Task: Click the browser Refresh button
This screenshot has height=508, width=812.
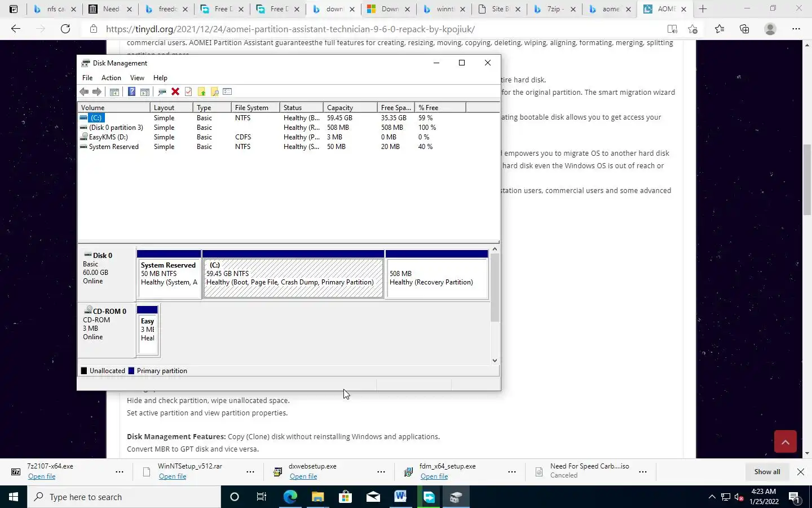Action: (x=65, y=29)
